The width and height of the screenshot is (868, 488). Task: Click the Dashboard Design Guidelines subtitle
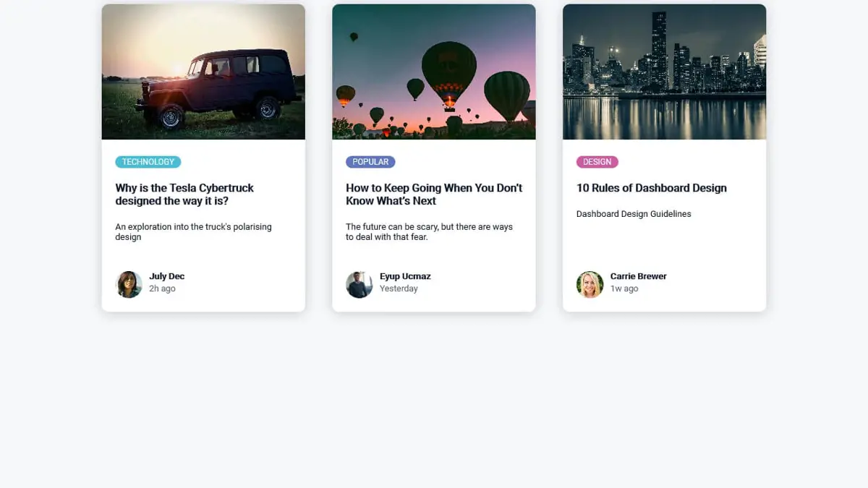634,213
